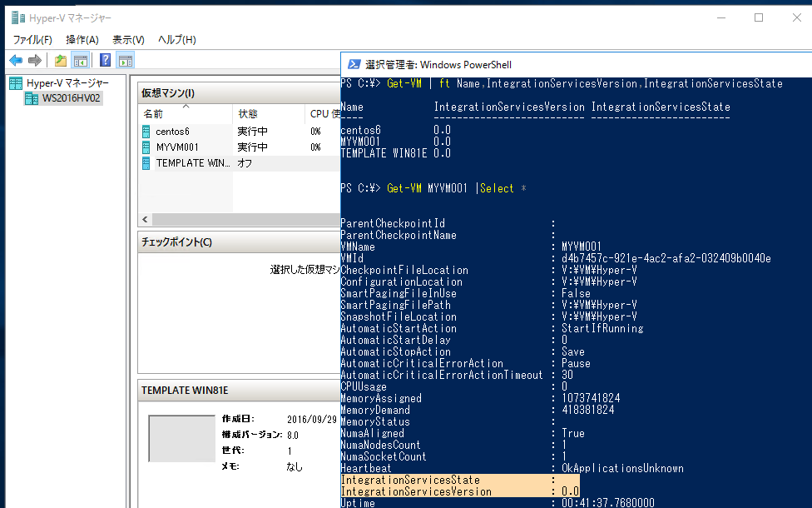Sort by the 状態 column header
The image size is (812, 508).
tap(269, 114)
